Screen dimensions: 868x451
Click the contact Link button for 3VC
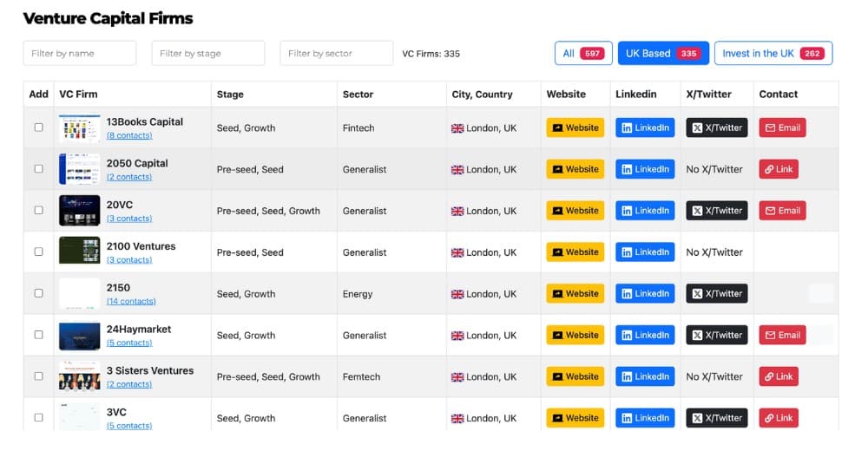[778, 418]
